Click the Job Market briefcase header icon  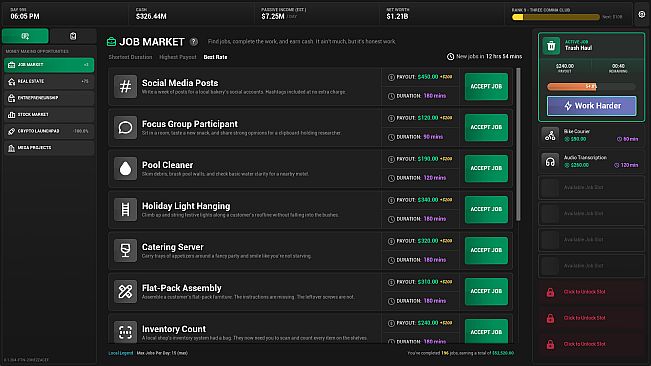[111, 41]
